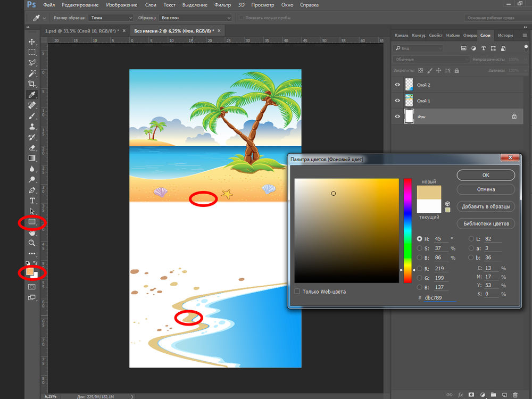The width and height of the screenshot is (532, 399).
Task: Select the Clone Stamp tool
Action: click(32, 127)
